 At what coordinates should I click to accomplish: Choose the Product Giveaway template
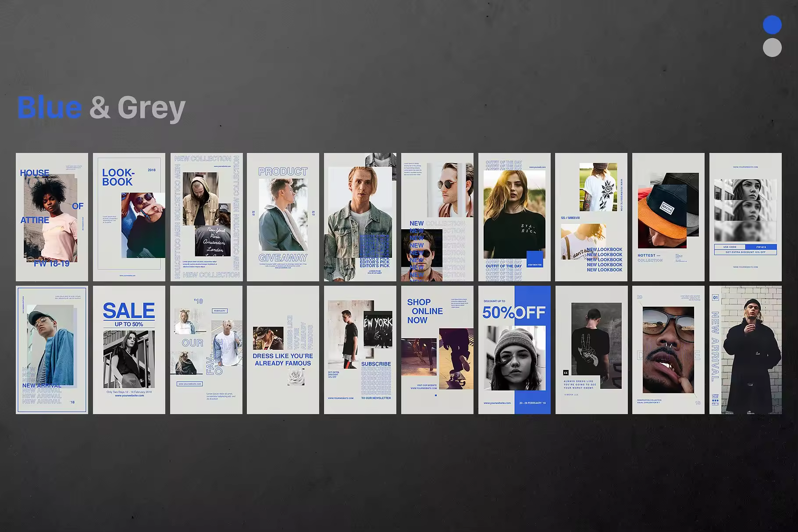click(x=283, y=217)
